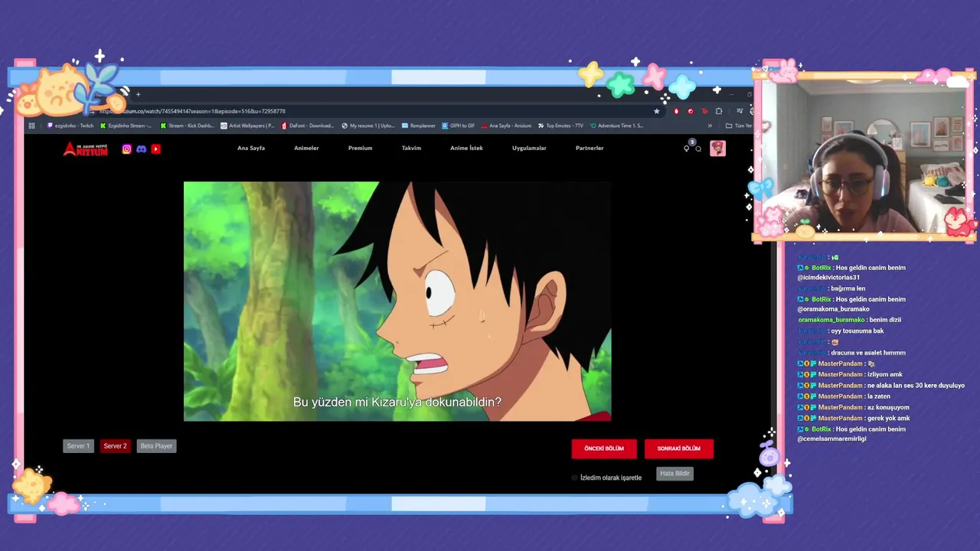Open the Ana Sayfa - Anizium bookmark
Image resolution: width=980 pixels, height=551 pixels.
[x=507, y=126]
